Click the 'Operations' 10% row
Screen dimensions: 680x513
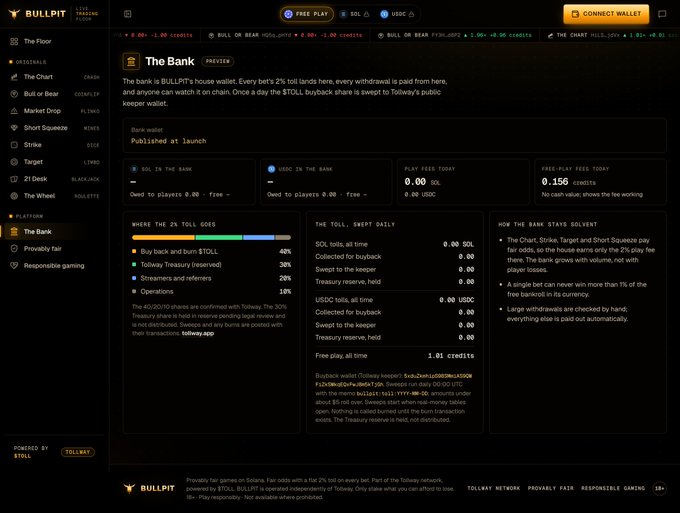[211, 291]
